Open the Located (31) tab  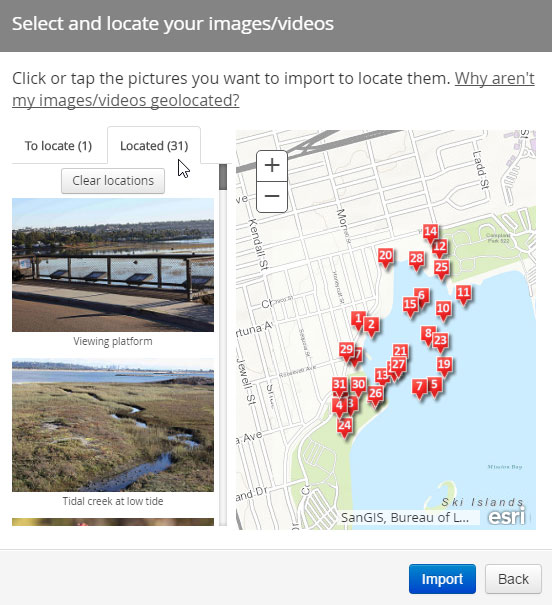[x=154, y=146]
